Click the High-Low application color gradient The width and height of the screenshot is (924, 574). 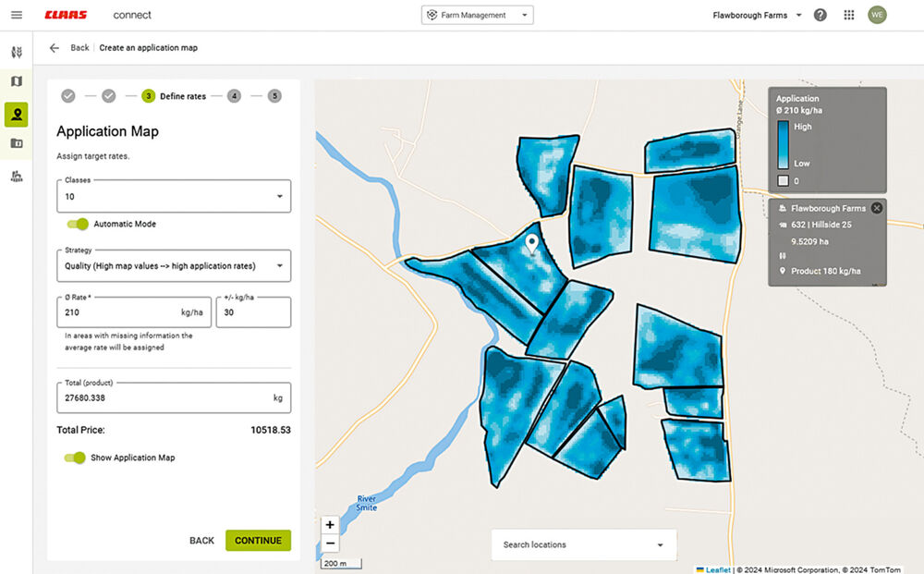pos(783,145)
